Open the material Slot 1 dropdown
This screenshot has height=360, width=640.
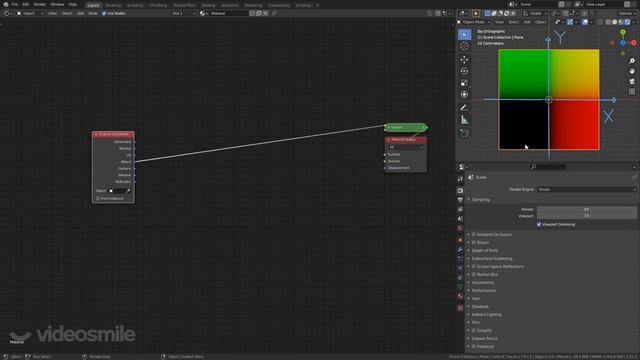(x=183, y=13)
